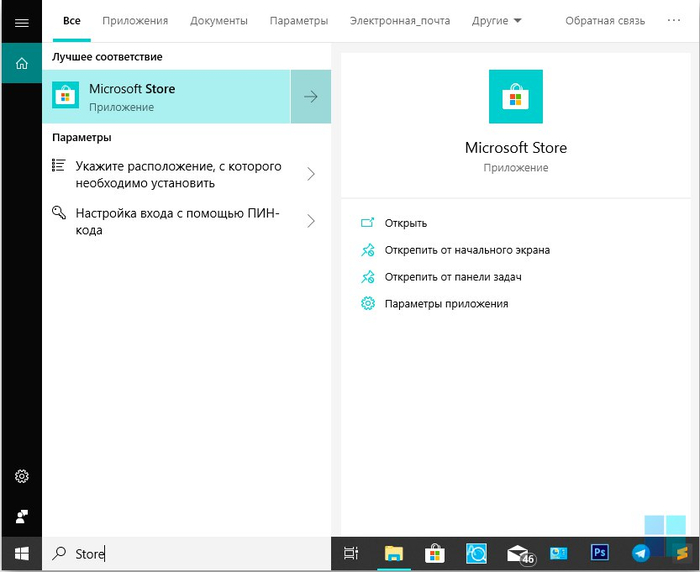Open Telegram from the taskbar
Image resolution: width=700 pixels, height=572 pixels.
click(641, 553)
